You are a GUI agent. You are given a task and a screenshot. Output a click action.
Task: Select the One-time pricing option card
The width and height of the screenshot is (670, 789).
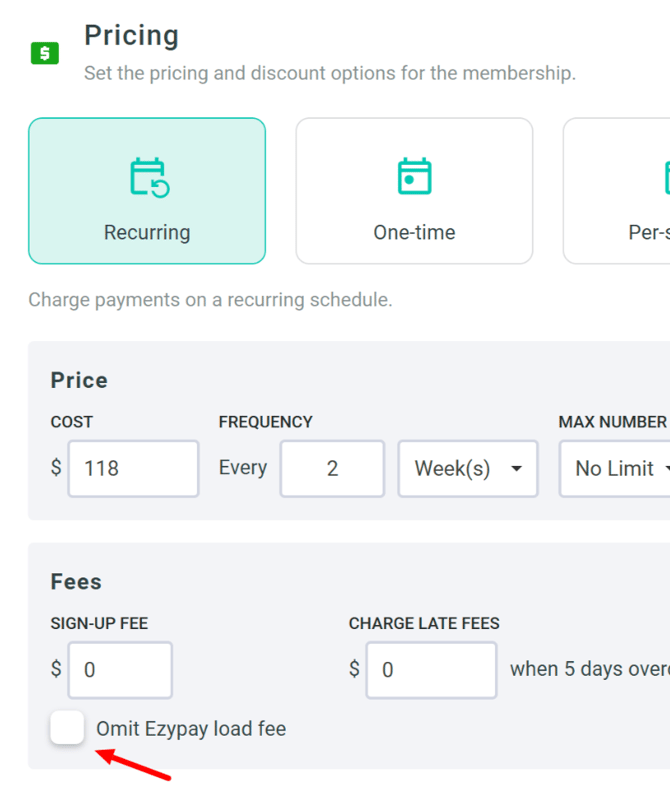pos(414,191)
